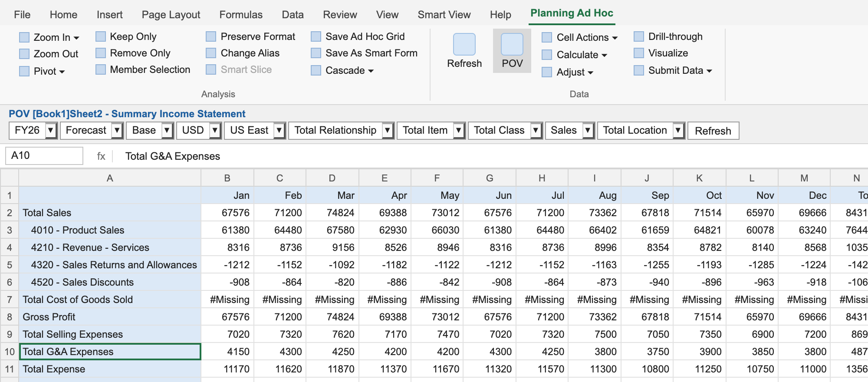The image size is (868, 382).
Task: Open the Formulas ribbon tab
Action: (241, 15)
